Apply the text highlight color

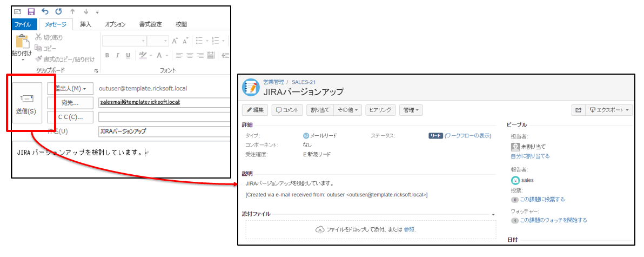(x=143, y=56)
